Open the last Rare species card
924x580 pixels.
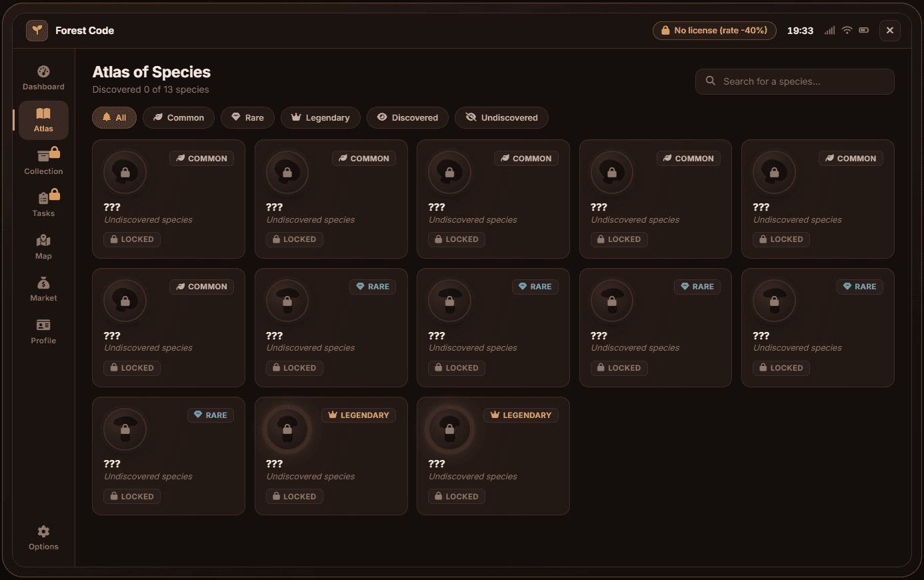click(169, 456)
